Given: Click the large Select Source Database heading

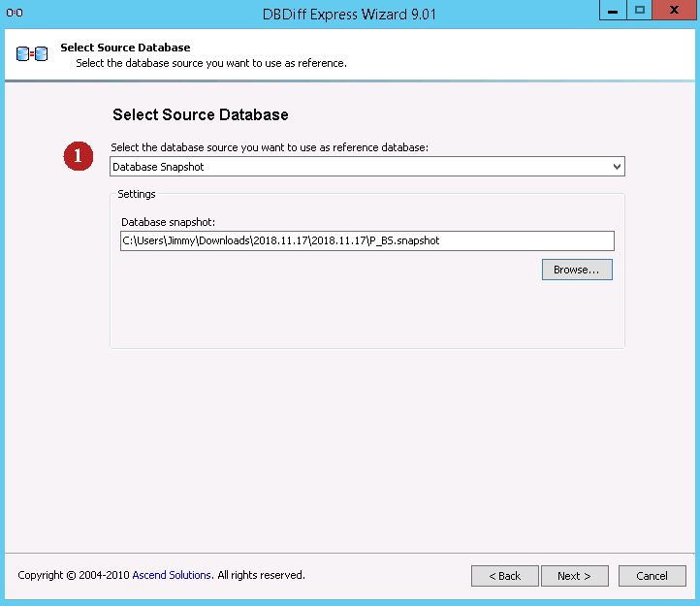Looking at the screenshot, I should coord(200,114).
